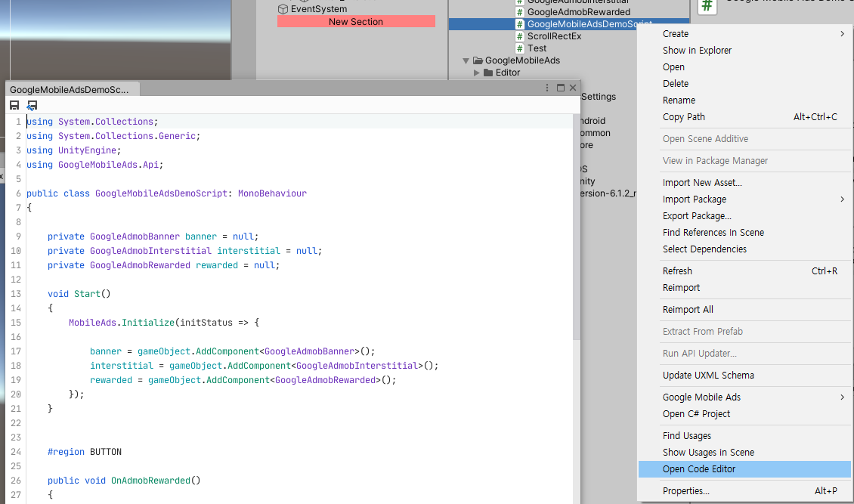
Task: Expand the Create submenu arrow
Action: click(842, 34)
